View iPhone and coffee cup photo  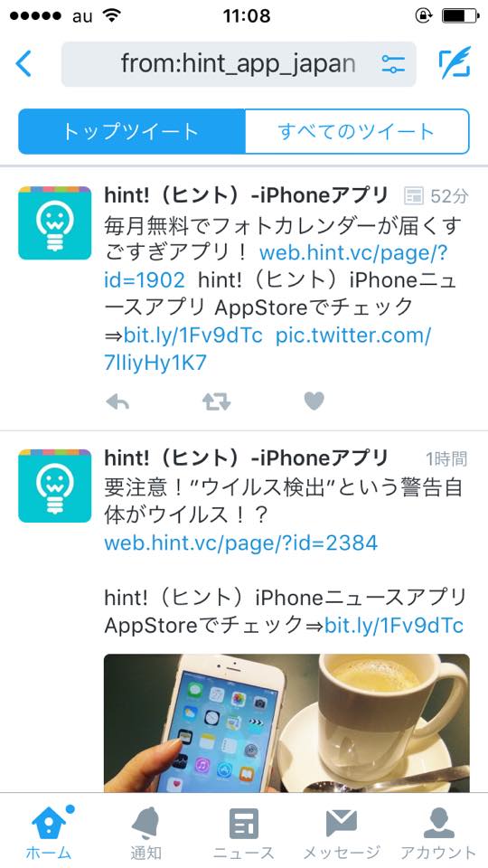[x=286, y=723]
